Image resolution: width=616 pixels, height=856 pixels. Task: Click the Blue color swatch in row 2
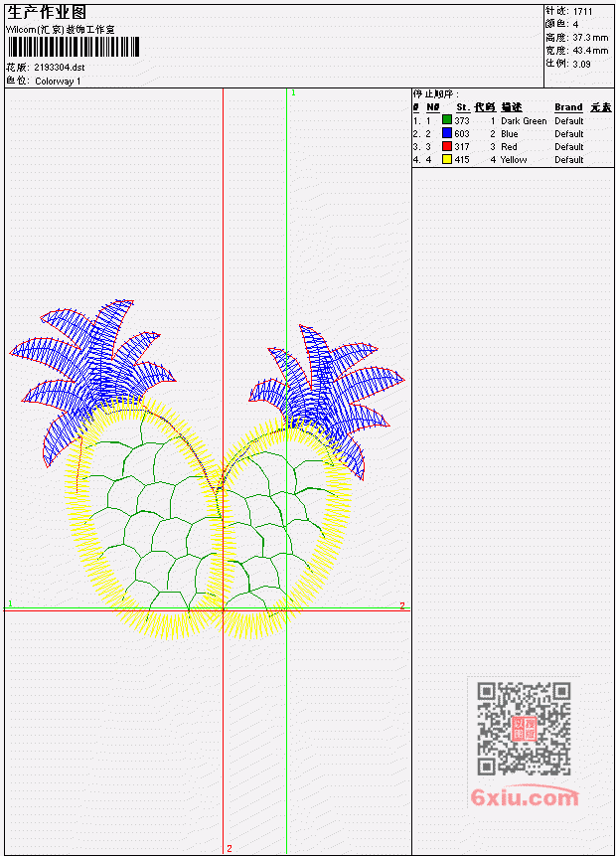tap(447, 133)
